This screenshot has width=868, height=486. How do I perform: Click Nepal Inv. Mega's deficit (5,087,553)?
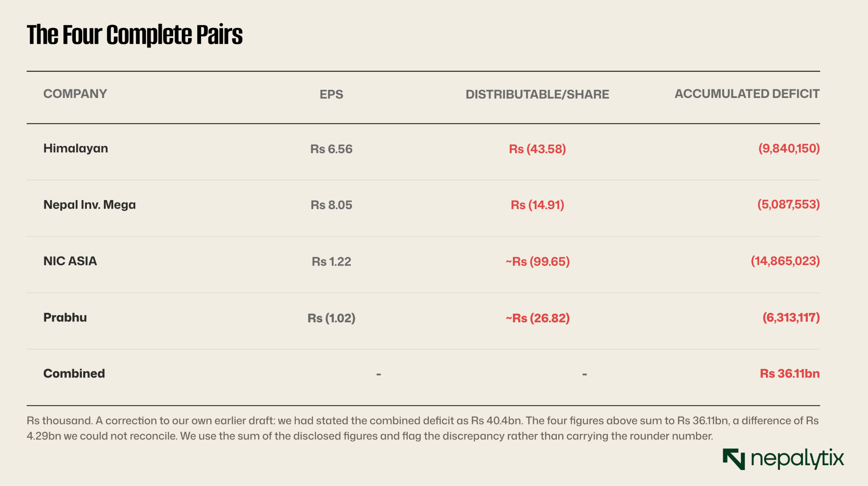point(788,204)
